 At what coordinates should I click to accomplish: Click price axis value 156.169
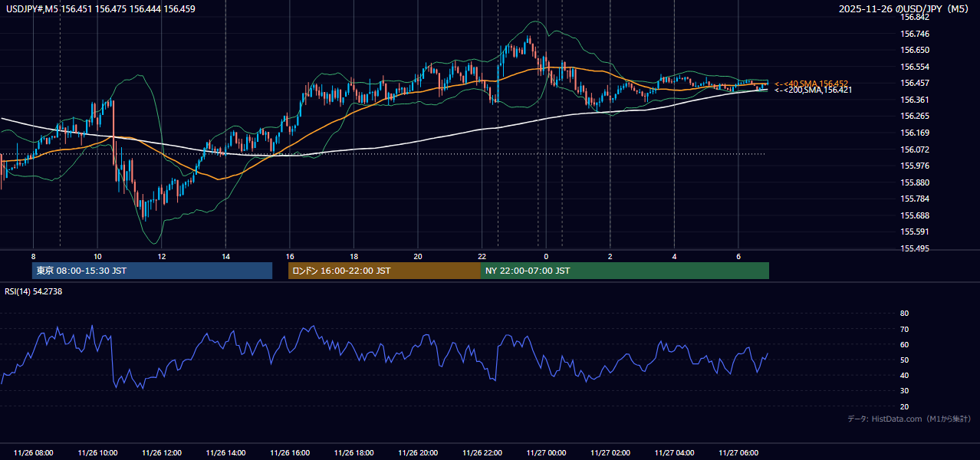pyautogui.click(x=915, y=133)
